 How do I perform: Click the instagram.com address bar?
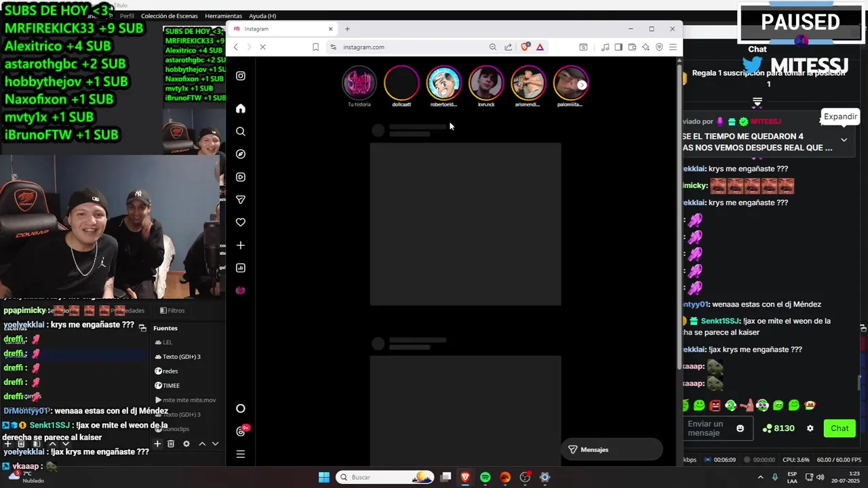pos(407,47)
